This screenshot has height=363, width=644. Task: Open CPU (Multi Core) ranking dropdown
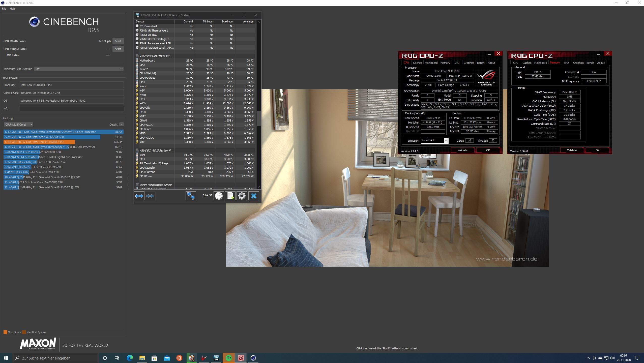coord(18,125)
